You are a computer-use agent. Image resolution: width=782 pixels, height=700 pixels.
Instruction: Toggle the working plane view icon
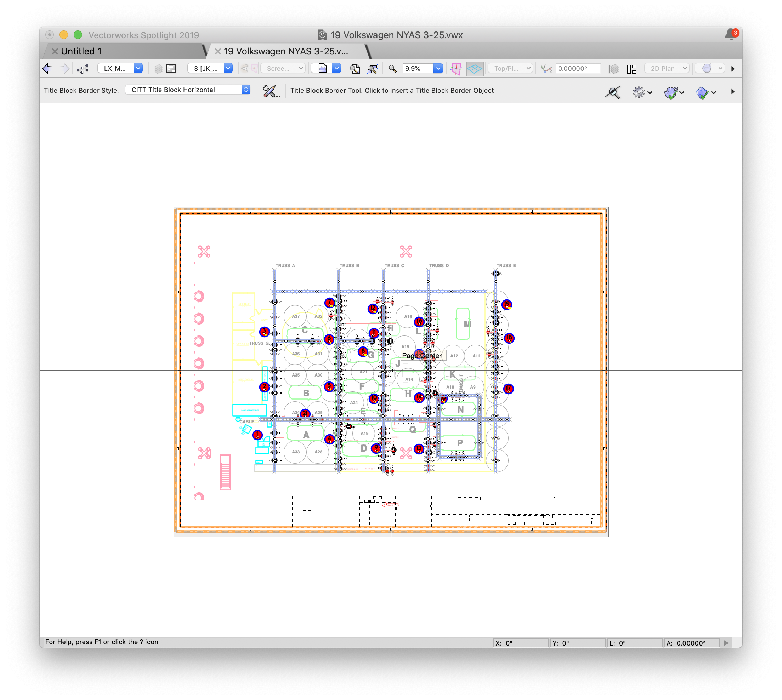(x=456, y=68)
